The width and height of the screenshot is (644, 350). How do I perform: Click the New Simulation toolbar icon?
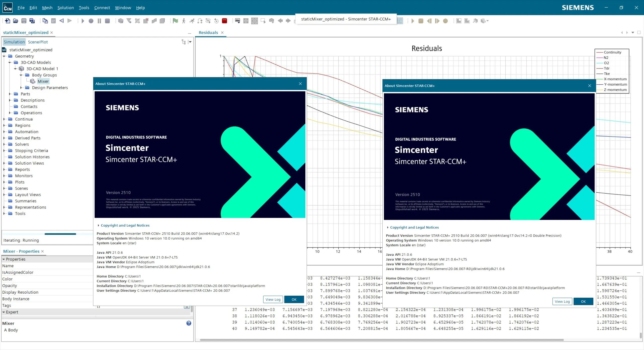click(8, 21)
